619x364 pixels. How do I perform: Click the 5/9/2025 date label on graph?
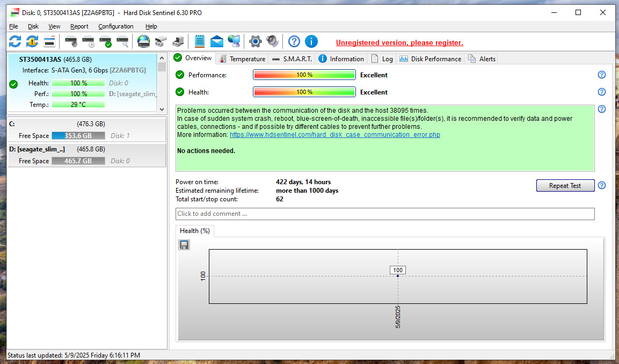(398, 317)
